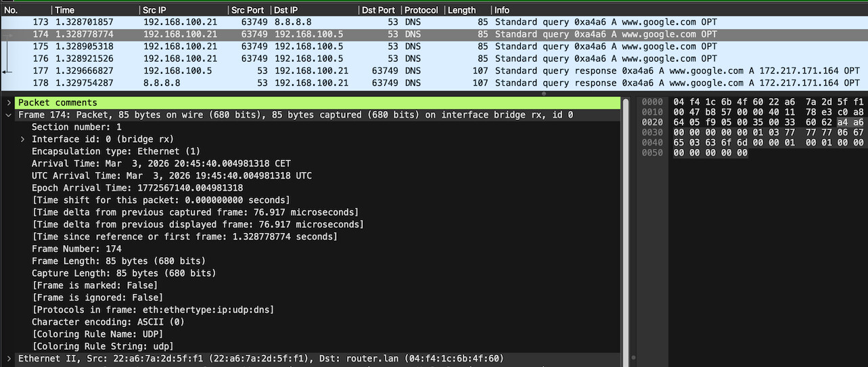
Task: Collapse the Frame 174 tree node
Action: pyautogui.click(x=8, y=114)
